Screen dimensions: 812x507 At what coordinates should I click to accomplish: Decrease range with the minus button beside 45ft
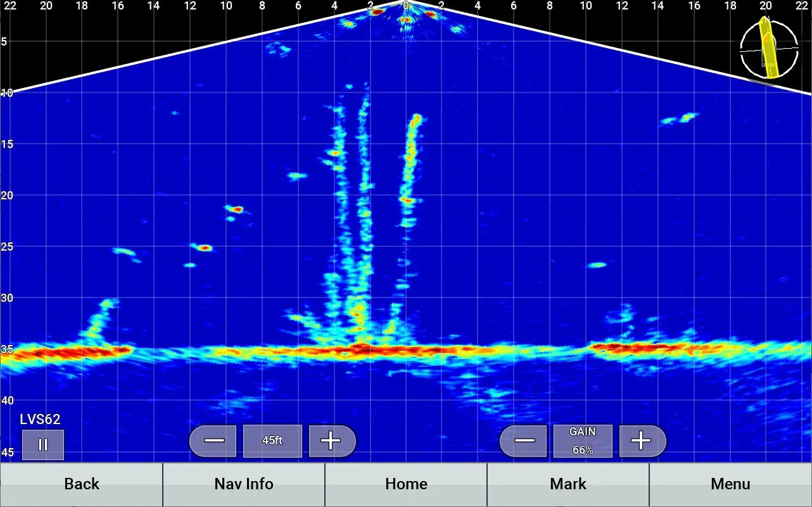coord(213,441)
